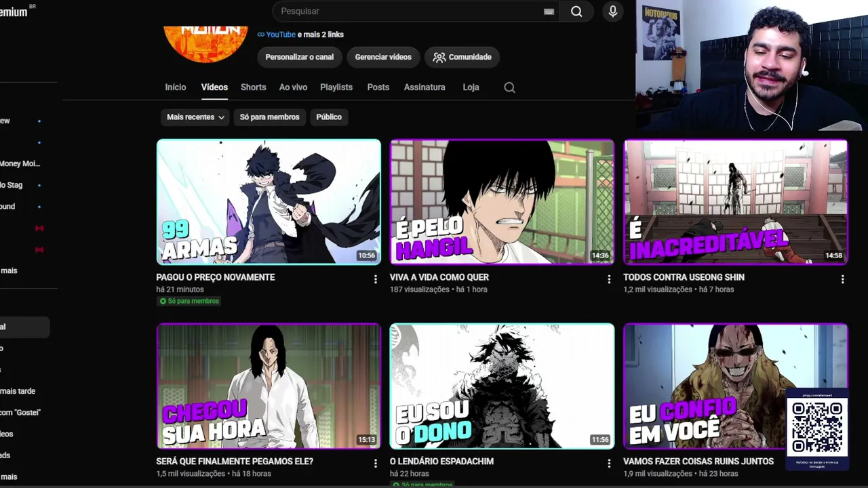Screen dimensions: 868x488
Task: Open the EU CONFIO EM VOCÊ video thumbnail
Action: tap(735, 386)
